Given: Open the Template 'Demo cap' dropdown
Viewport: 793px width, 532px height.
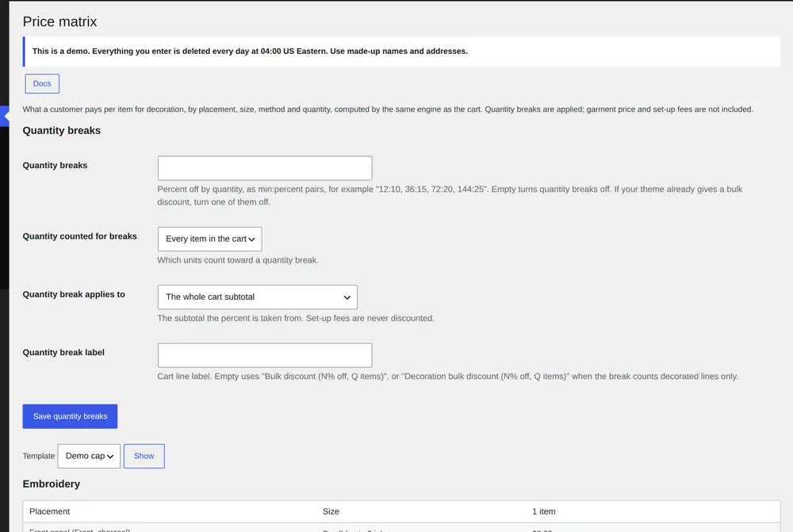Looking at the screenshot, I should 89,456.
